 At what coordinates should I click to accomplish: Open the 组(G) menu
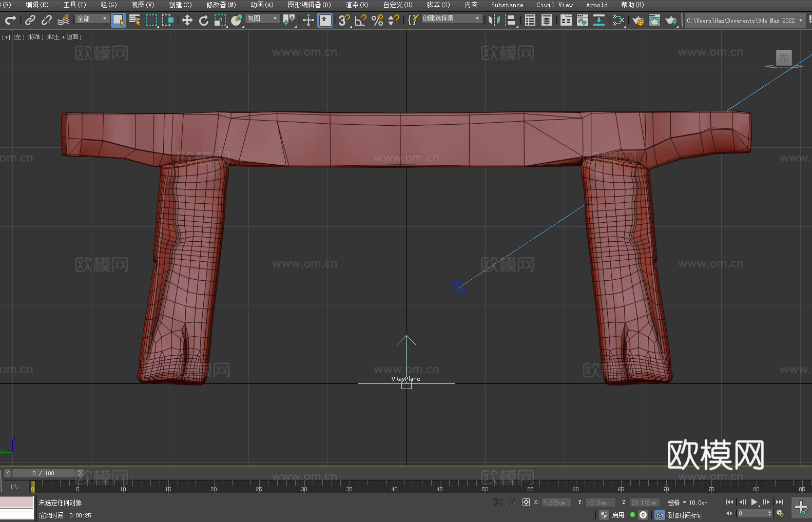pyautogui.click(x=109, y=5)
